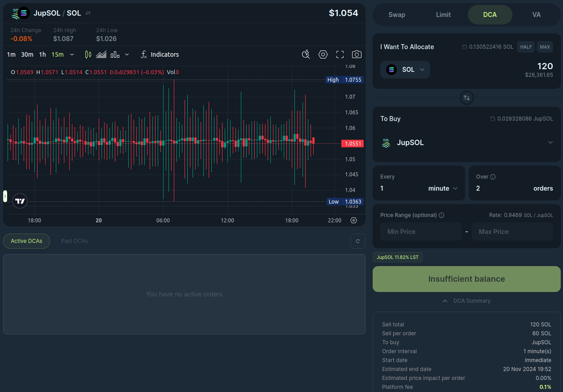
Task: Click Insufficient balance button
Action: [x=466, y=279]
